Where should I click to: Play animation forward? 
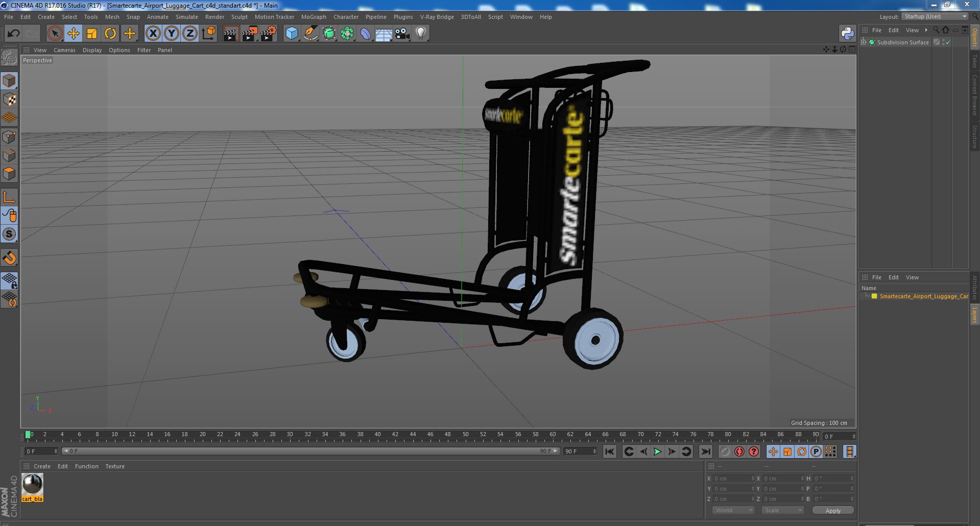pyautogui.click(x=657, y=451)
